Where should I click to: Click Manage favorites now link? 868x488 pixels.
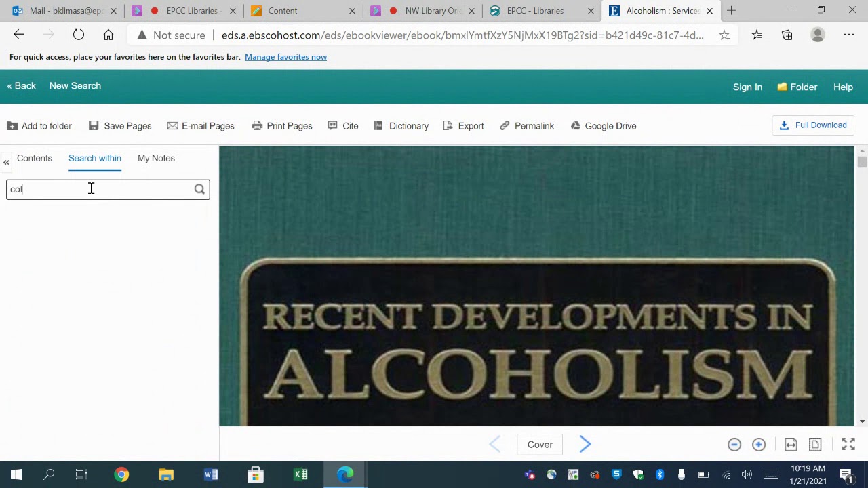285,57
